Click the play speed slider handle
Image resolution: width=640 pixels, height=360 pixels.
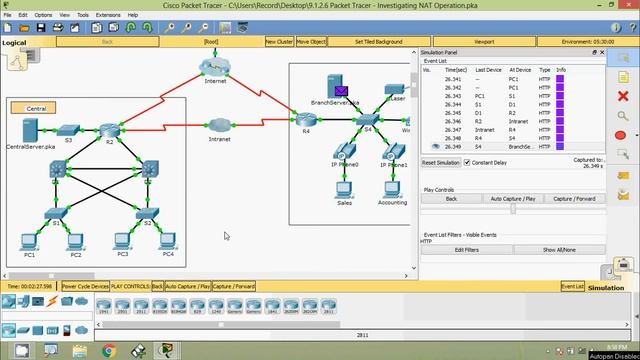click(513, 209)
